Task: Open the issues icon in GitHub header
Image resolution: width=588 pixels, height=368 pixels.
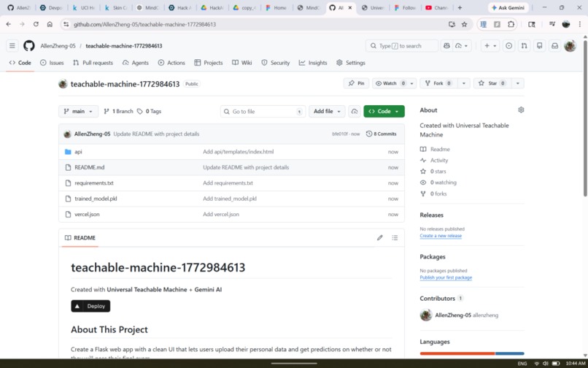Action: point(509,46)
